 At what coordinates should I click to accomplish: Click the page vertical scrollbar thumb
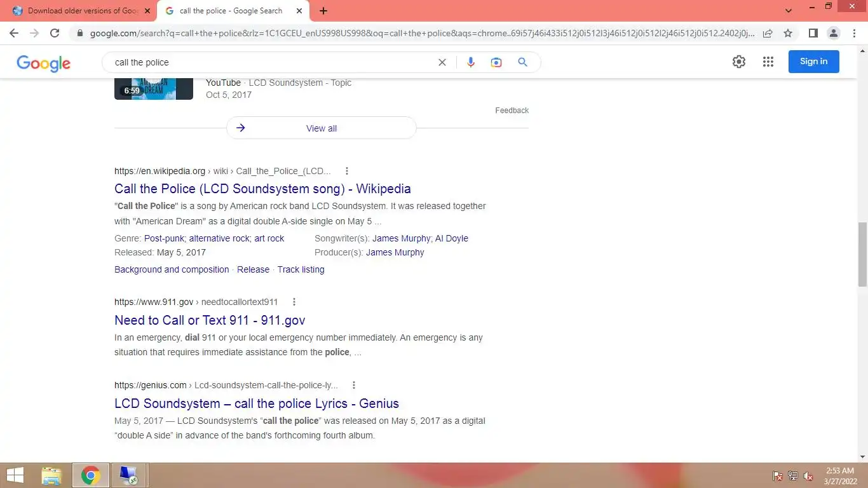pyautogui.click(x=862, y=254)
